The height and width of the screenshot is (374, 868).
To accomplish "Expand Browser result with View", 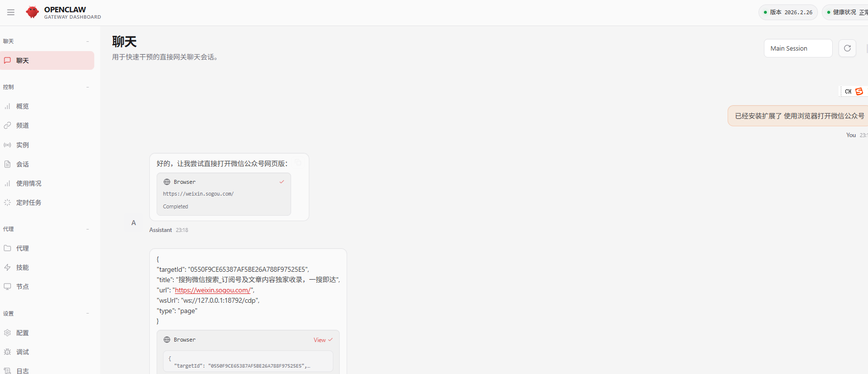I will (323, 340).
